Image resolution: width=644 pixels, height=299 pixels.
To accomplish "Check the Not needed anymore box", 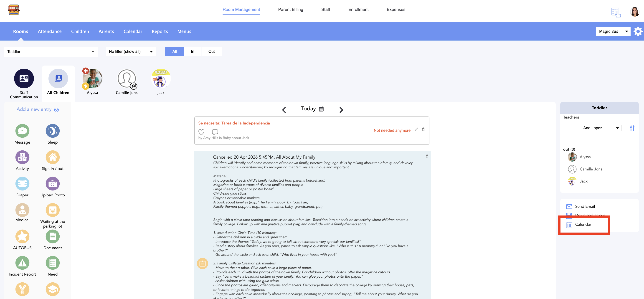I will tap(370, 129).
